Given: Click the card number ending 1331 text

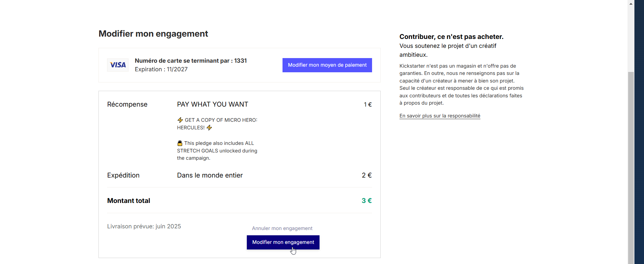Looking at the screenshot, I should pos(191,61).
